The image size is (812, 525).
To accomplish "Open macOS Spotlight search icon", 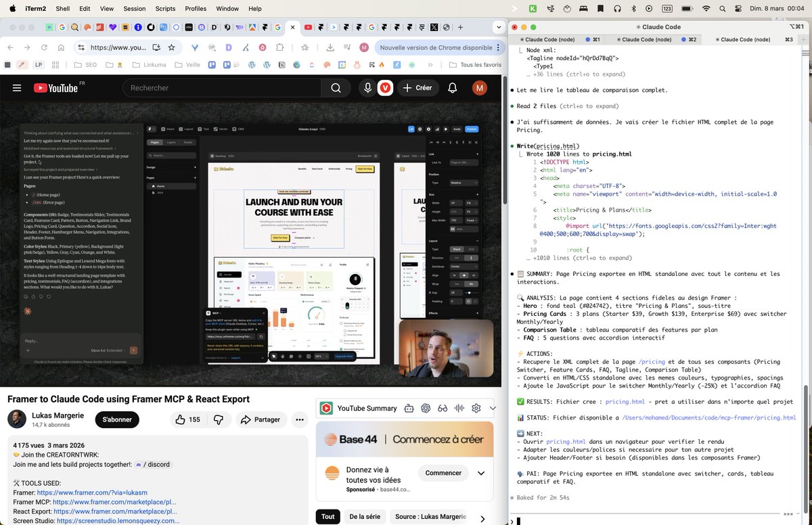I will [722, 9].
